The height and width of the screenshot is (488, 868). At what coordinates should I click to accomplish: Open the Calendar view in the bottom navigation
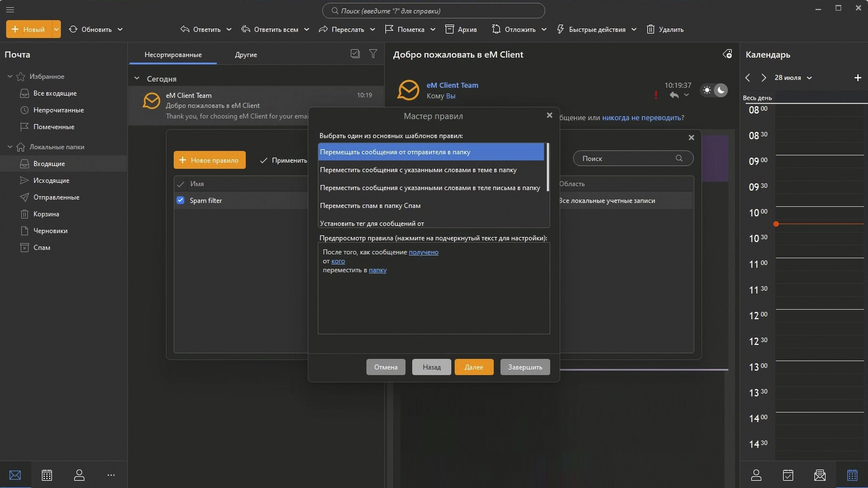(x=47, y=475)
